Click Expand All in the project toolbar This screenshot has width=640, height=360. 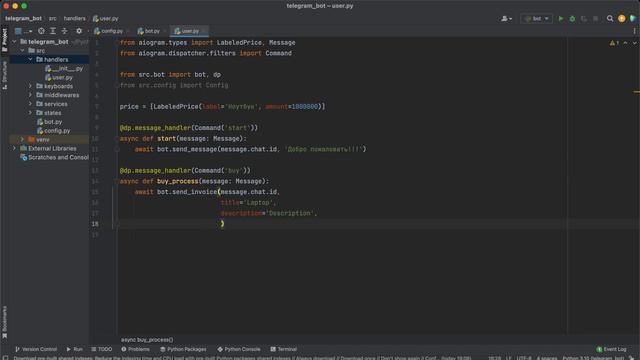(x=53, y=31)
